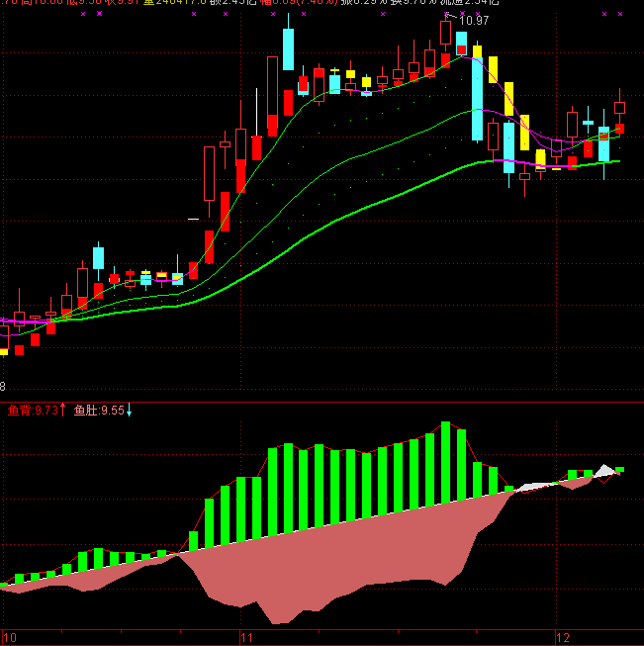Viewport: 644px width, 646px height.
Task: Select the tall cyan candle at the first November high
Action: [x=289, y=49]
